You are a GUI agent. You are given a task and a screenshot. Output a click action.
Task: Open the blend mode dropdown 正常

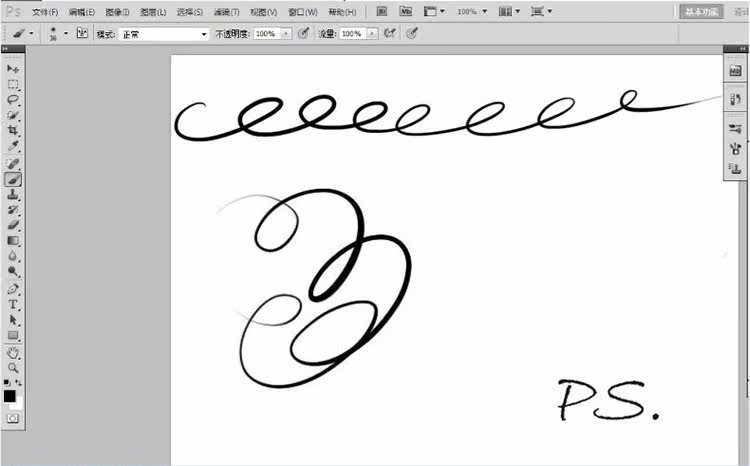pyautogui.click(x=164, y=34)
